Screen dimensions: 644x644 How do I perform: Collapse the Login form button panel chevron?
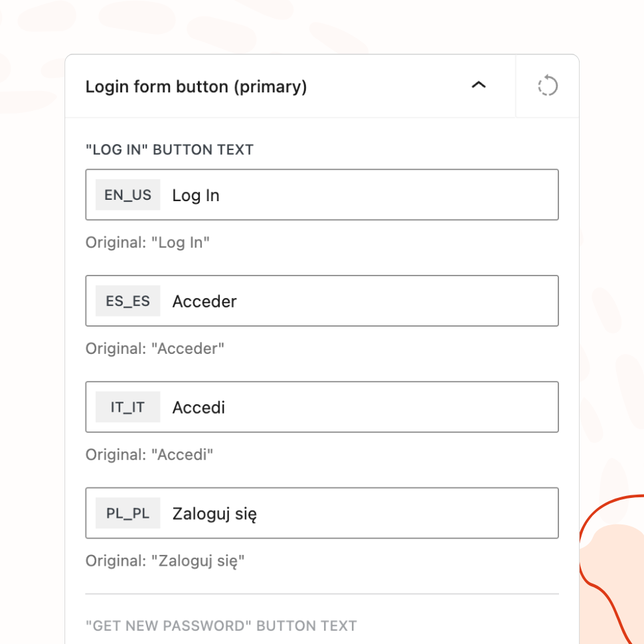click(478, 86)
